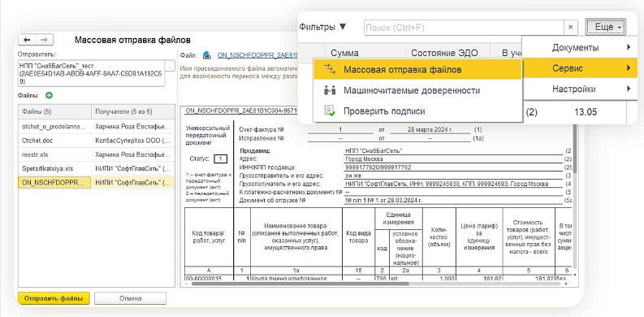
Task: Click the file type icon beside Файл label
Action: [x=207, y=54]
